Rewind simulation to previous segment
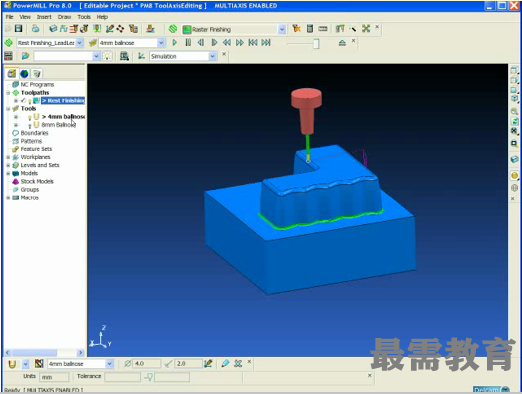Image resolution: width=522 pixels, height=394 pixels. pos(227,43)
